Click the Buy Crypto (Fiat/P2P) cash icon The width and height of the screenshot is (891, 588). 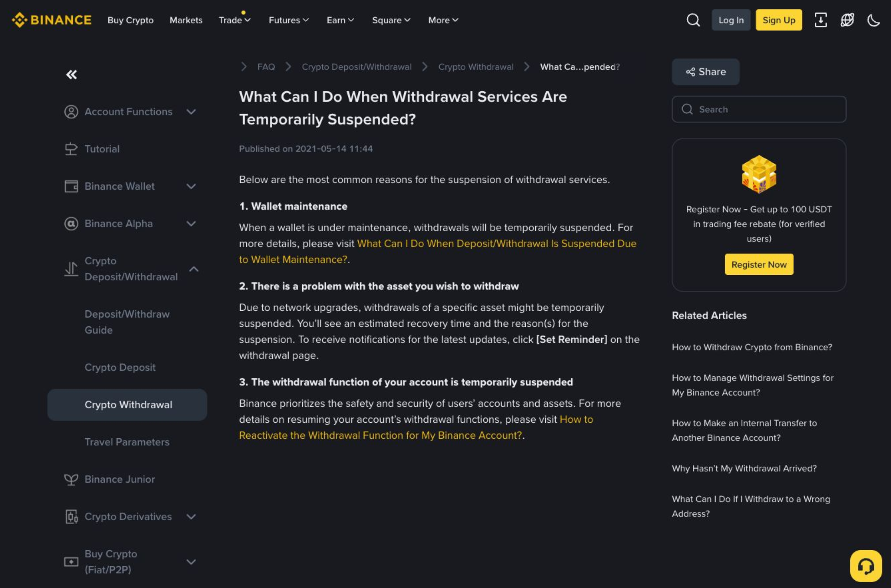tap(71, 562)
